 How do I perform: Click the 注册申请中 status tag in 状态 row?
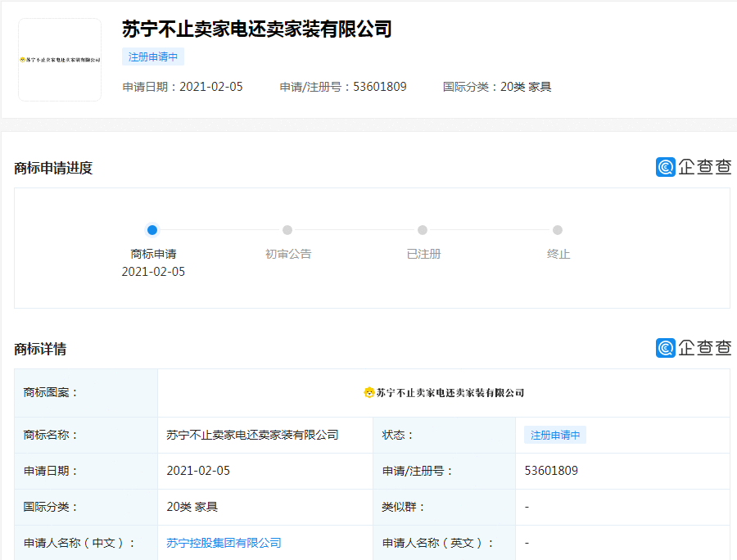[556, 435]
